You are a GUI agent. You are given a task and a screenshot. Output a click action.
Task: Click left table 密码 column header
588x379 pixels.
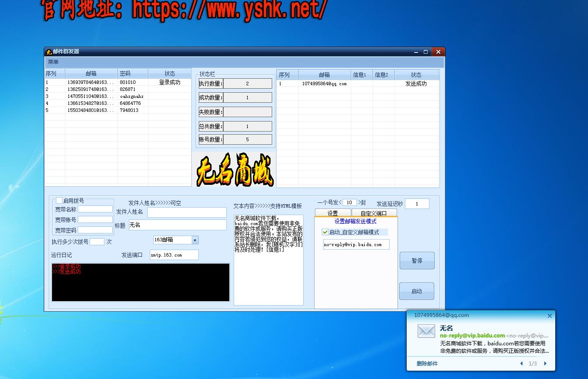pos(133,73)
